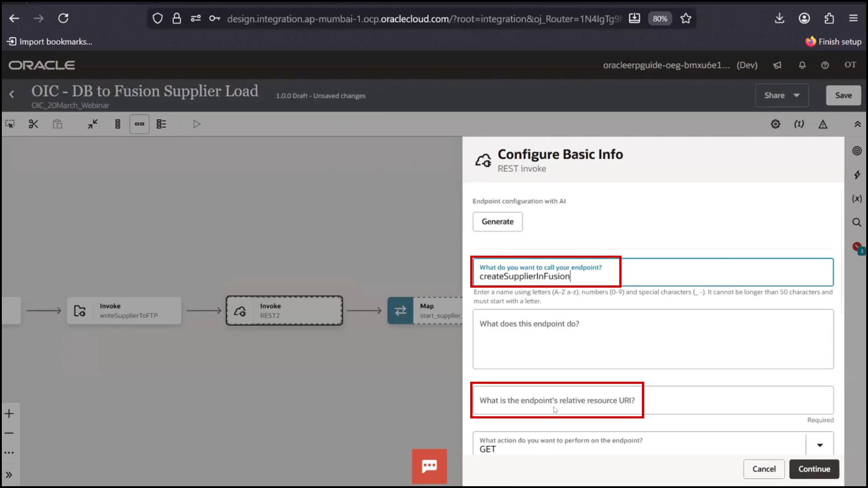Return to previous page with back chevron
Viewport: 868px width, 488px height.
click(12, 94)
